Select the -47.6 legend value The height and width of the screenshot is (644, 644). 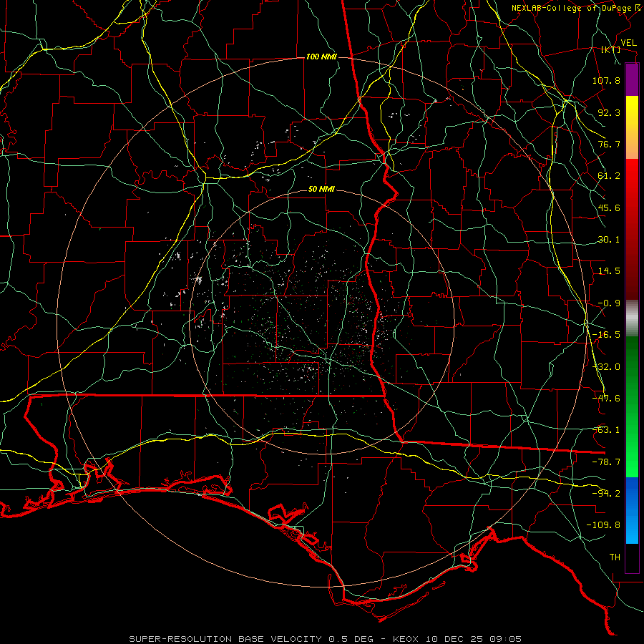tap(606, 399)
